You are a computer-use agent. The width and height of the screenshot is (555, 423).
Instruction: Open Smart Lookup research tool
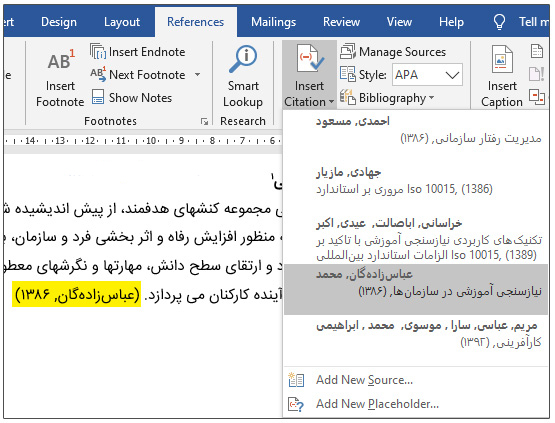(243, 77)
